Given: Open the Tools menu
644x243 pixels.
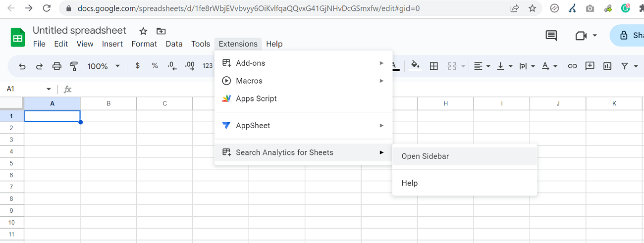Looking at the screenshot, I should 201,44.
